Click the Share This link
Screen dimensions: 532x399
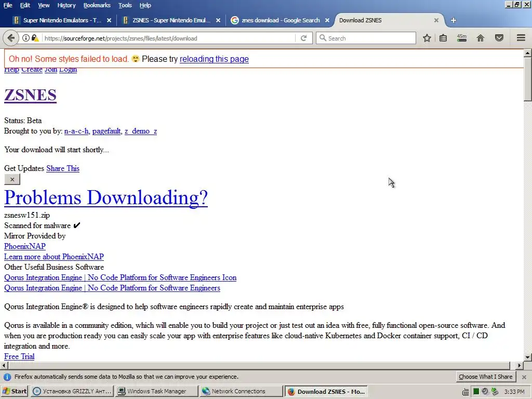(x=63, y=168)
